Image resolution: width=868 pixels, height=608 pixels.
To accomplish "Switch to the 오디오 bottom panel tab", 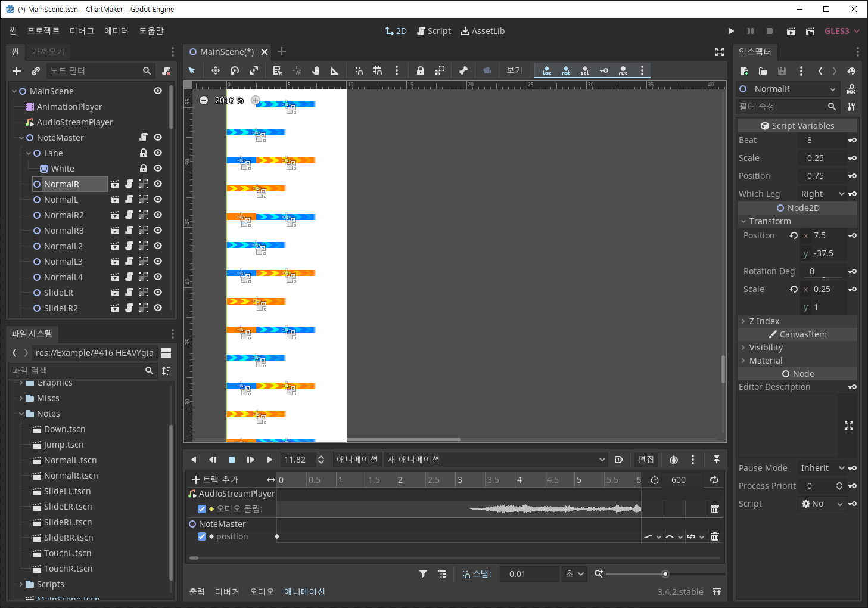I will click(262, 592).
